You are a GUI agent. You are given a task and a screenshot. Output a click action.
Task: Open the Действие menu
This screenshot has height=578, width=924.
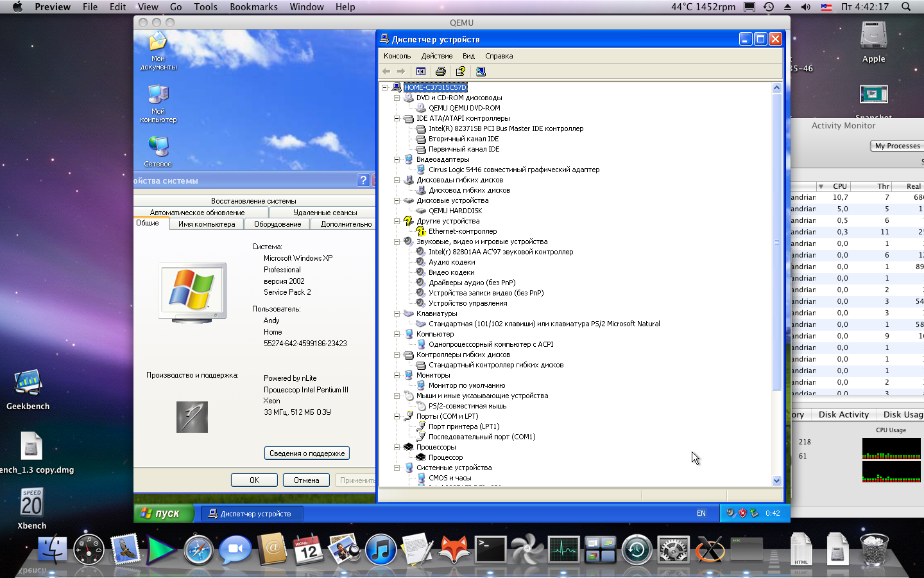[x=437, y=56]
